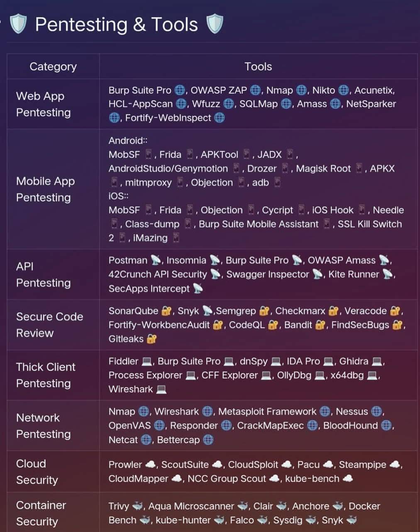The image size is (420, 532).
Task: Click the globe icon after Bettercap
Action: 208,440
